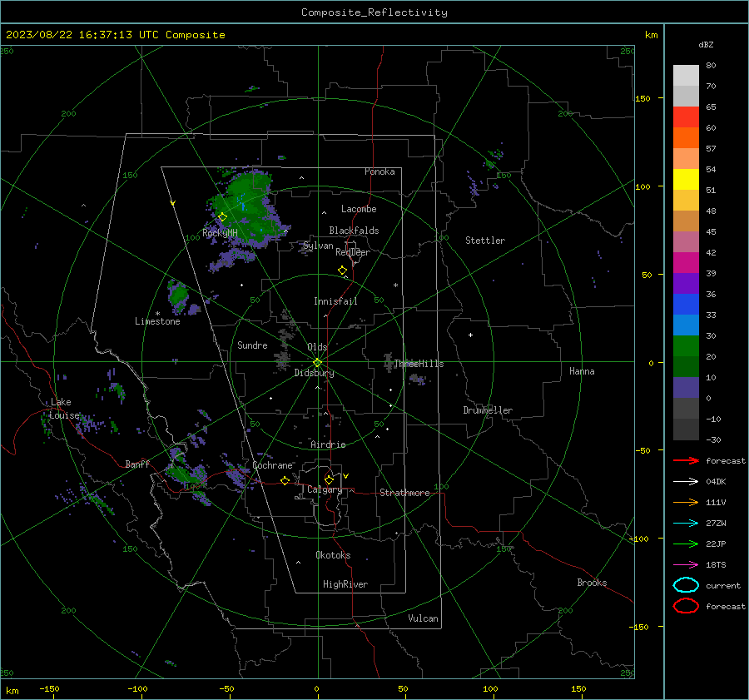Click the Hanna city label
The image size is (749, 700).
pos(582,371)
